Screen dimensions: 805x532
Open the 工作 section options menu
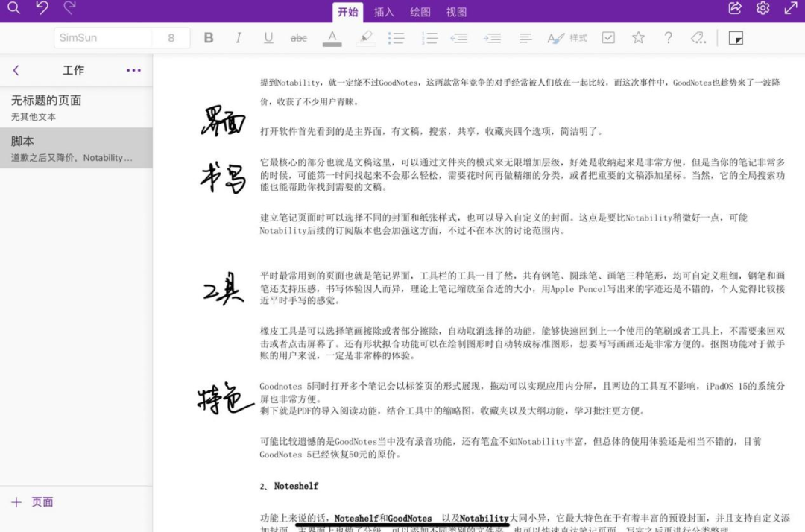[x=133, y=70]
